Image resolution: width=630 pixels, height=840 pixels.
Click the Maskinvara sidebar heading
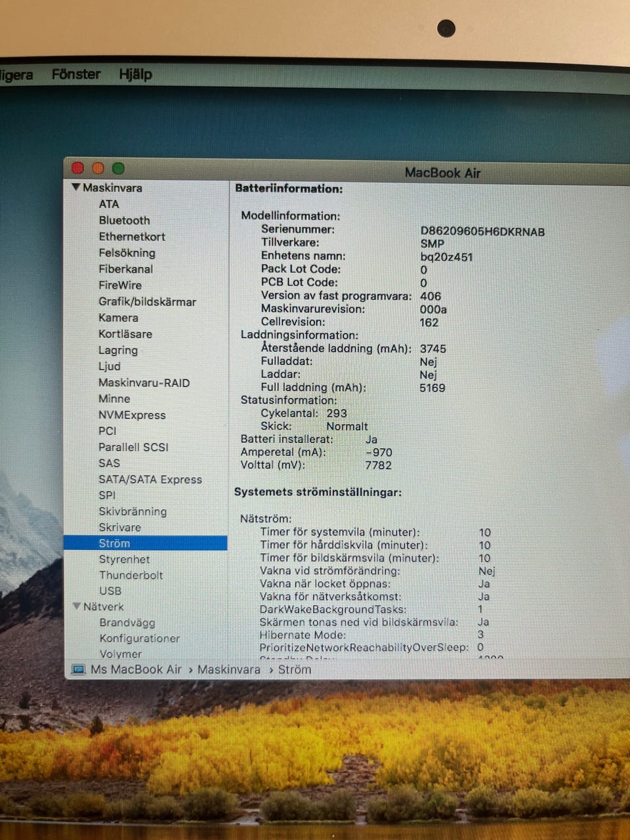[x=112, y=188]
